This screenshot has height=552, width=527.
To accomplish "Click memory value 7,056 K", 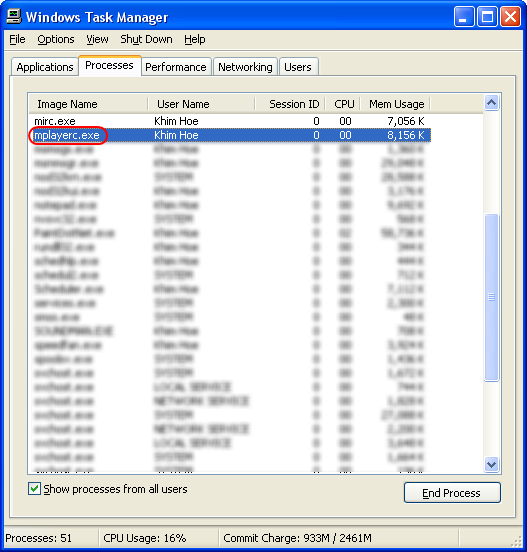I will 406,121.
